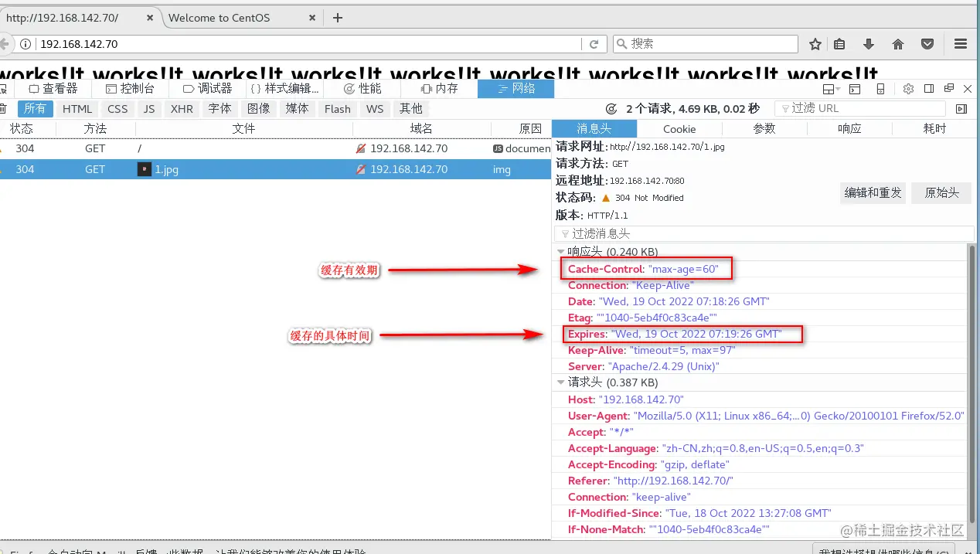Bookmark this page with the star icon
Image resolution: width=980 pixels, height=554 pixels.
815,44
